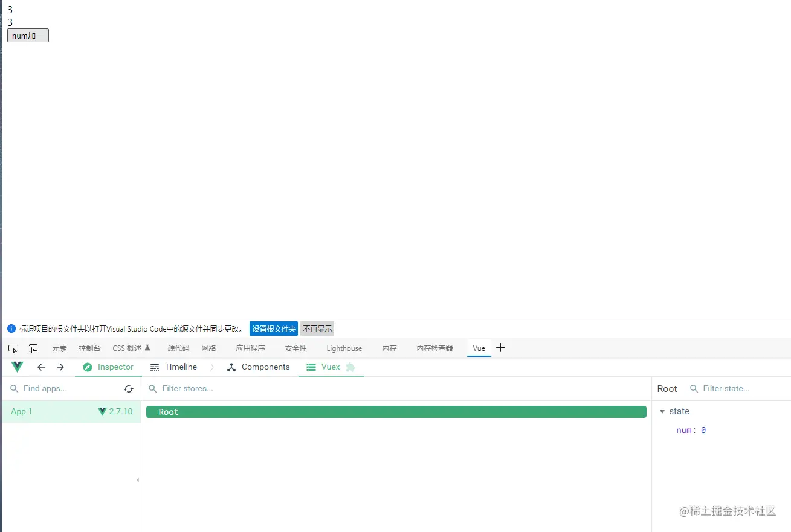Viewport: 791px width, 532px height.
Task: Click the blue info icon in notification bar
Action: pyautogui.click(x=11, y=328)
